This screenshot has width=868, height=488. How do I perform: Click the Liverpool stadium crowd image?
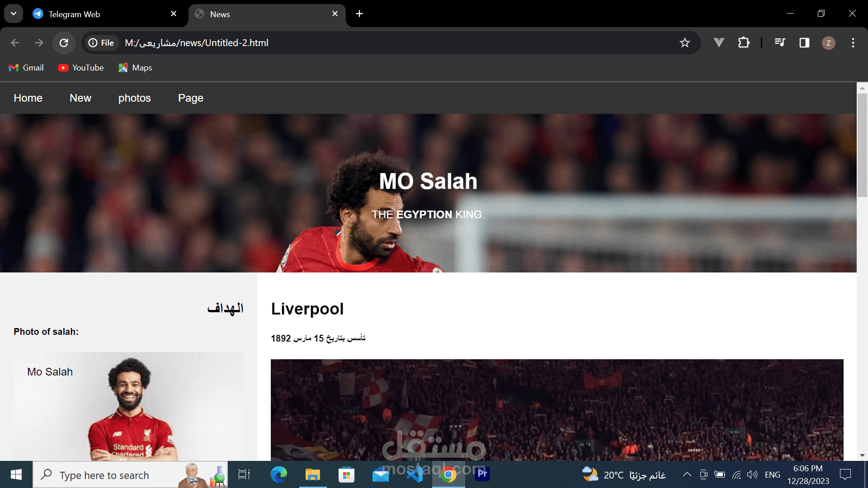point(557,410)
